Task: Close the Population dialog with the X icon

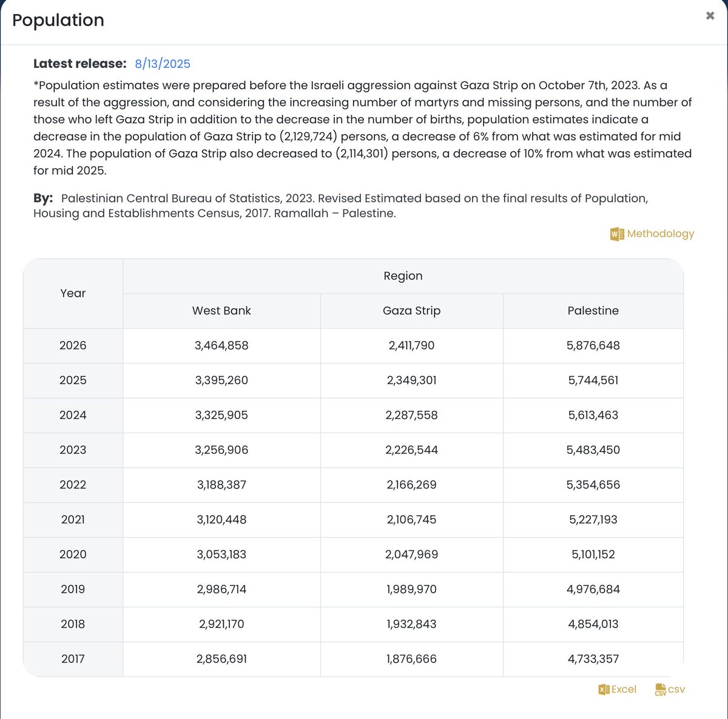Action: tap(710, 16)
